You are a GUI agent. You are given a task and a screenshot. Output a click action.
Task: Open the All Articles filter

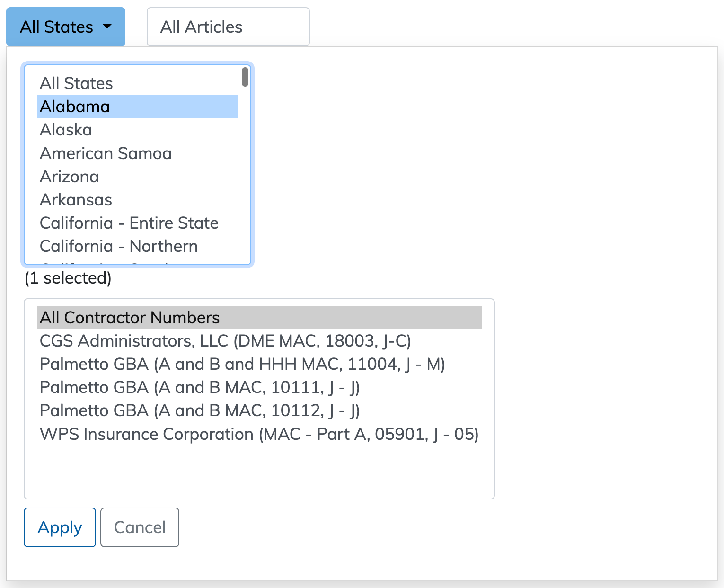tap(228, 27)
